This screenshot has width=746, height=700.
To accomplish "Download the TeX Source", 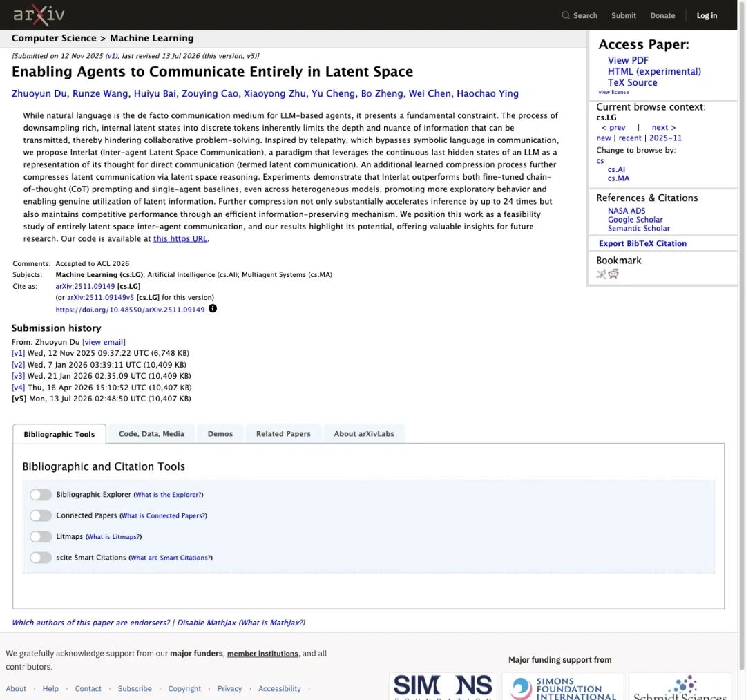I will coord(632,82).
